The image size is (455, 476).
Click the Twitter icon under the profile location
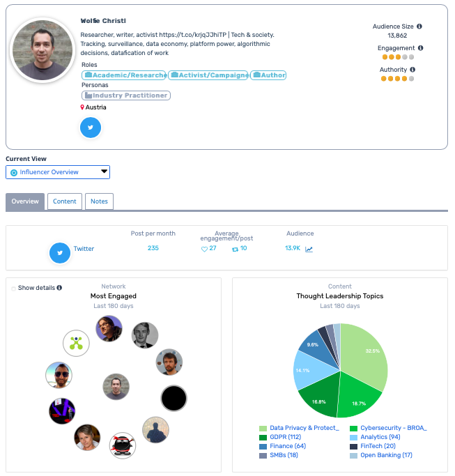[91, 128]
